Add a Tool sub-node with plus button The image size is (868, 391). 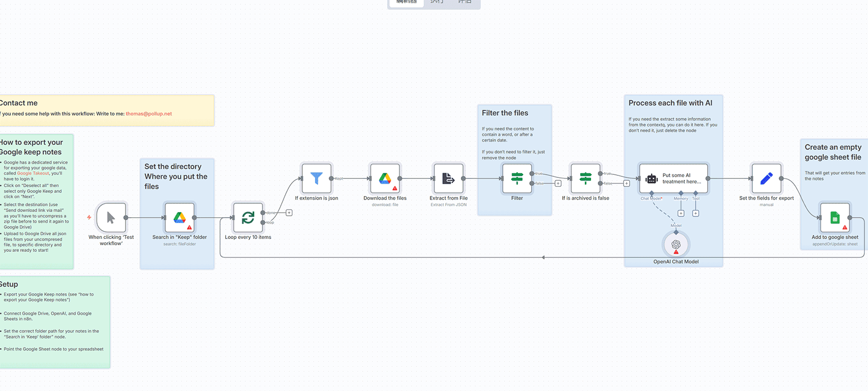(695, 214)
